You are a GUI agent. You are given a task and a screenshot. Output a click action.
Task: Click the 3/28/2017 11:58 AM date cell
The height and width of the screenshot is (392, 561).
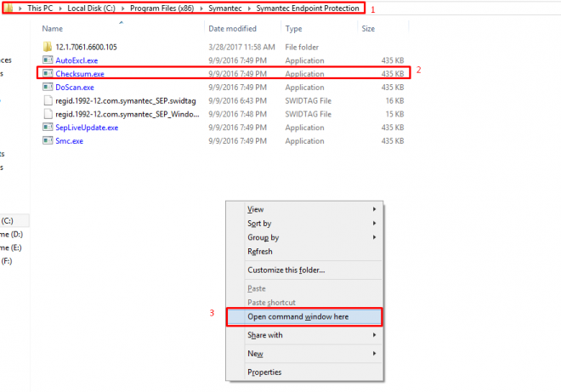point(242,47)
